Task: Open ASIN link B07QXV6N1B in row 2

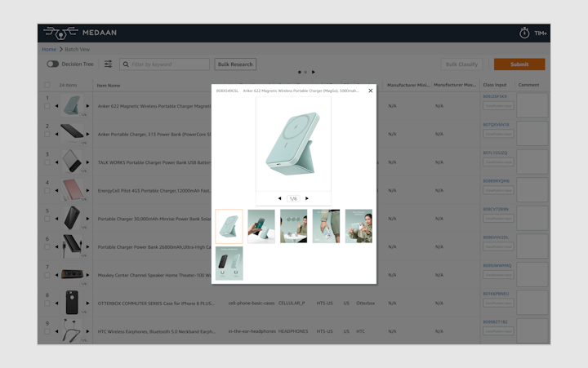Action: coord(496,124)
